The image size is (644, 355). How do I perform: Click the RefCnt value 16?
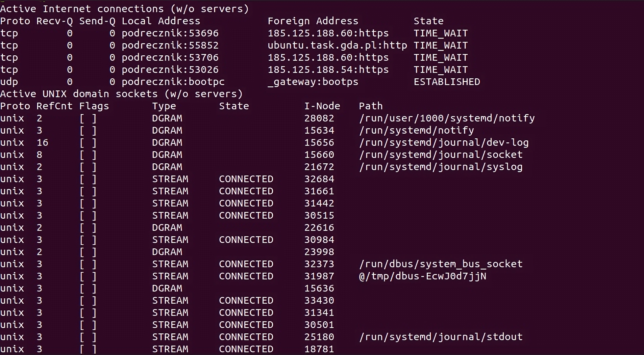pos(42,142)
